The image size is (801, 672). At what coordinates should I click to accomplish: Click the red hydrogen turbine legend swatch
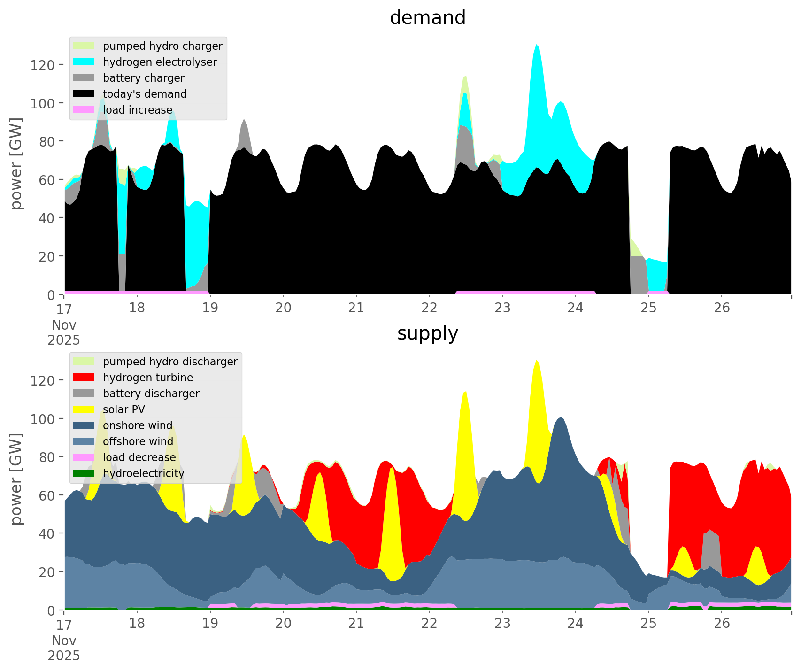pos(84,378)
